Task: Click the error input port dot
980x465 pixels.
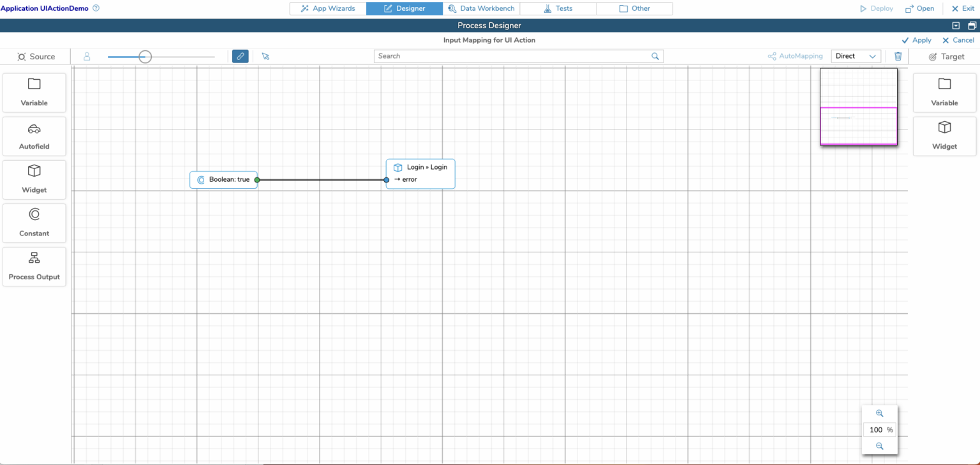Action: (x=387, y=180)
